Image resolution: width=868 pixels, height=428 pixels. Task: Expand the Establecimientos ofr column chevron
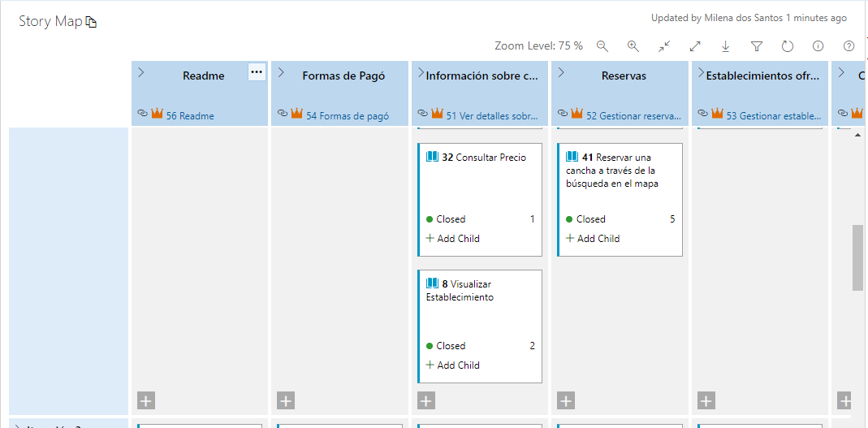click(x=702, y=72)
